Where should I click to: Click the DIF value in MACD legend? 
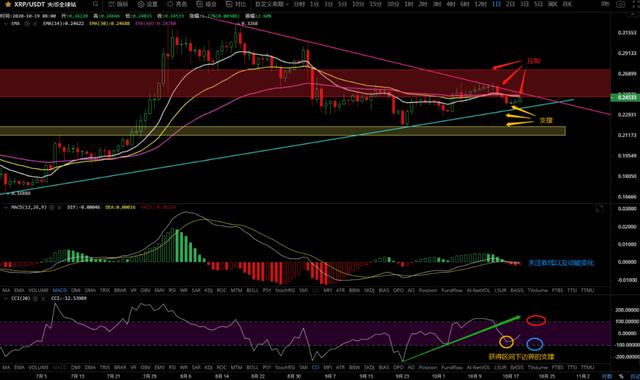point(84,207)
